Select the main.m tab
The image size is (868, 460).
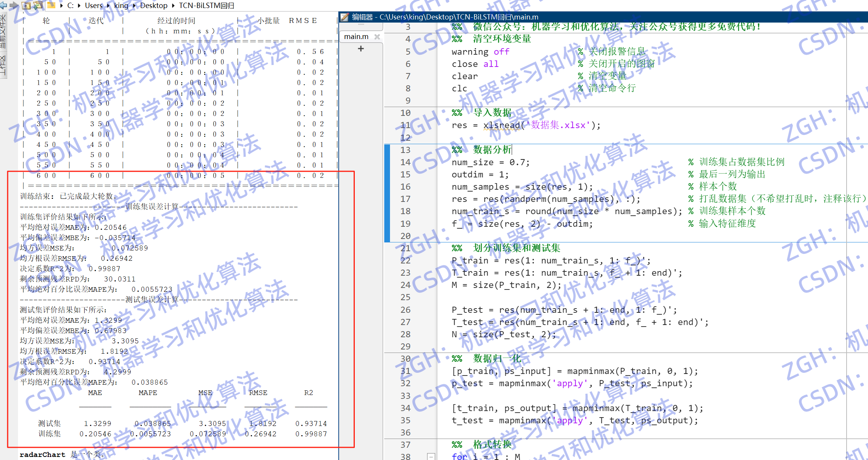(x=356, y=36)
